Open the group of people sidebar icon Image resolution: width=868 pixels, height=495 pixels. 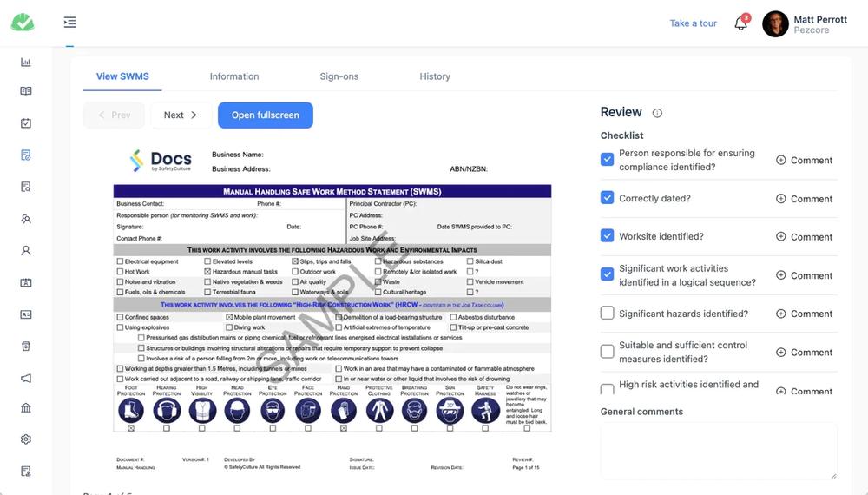pyautogui.click(x=25, y=219)
